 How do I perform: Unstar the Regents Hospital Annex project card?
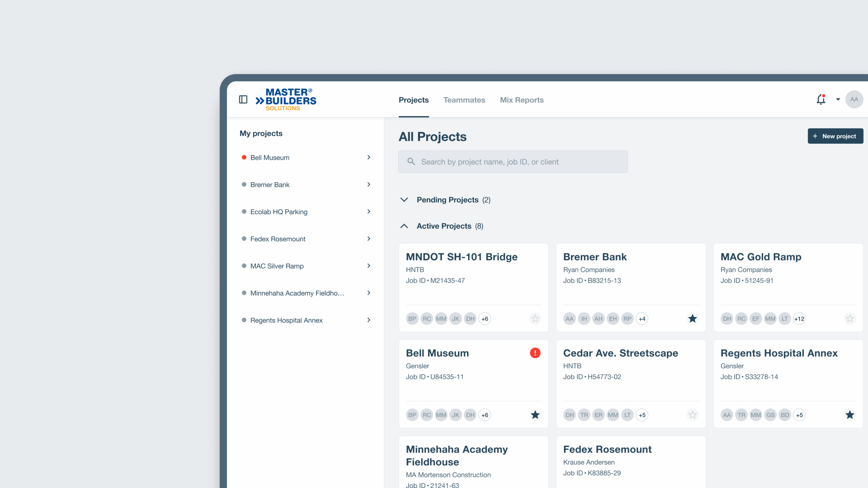[x=850, y=415]
